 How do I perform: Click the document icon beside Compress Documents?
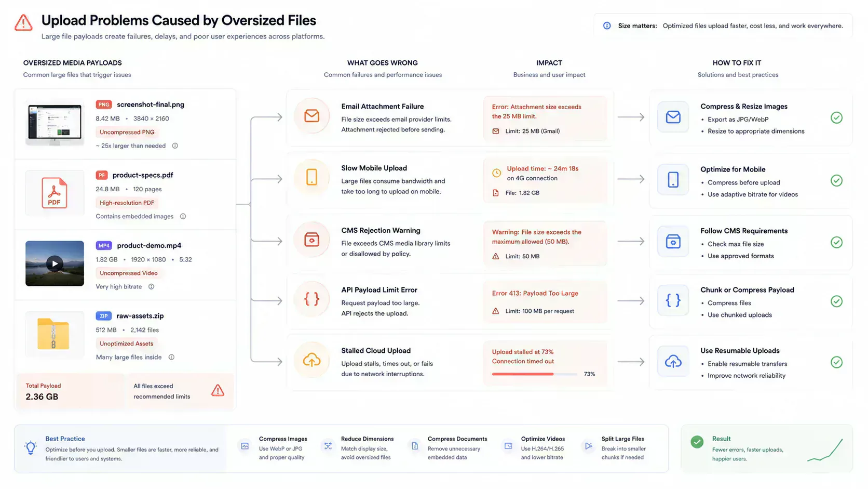[415, 446]
